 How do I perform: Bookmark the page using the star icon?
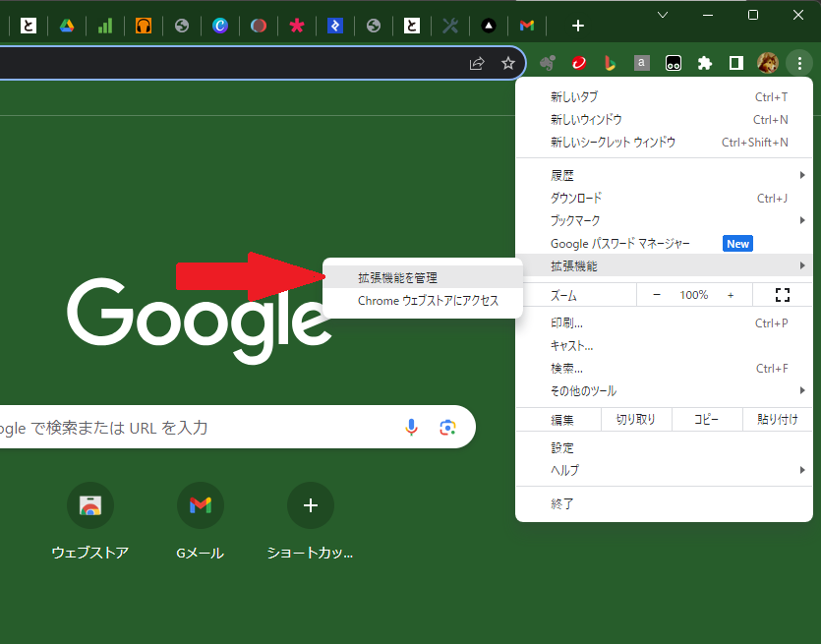(x=508, y=62)
